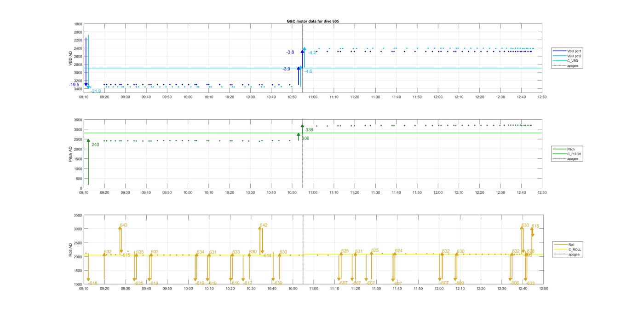The width and height of the screenshot is (644, 319).
Task: Click the '240' pitch annotation
Action: [x=95, y=145]
